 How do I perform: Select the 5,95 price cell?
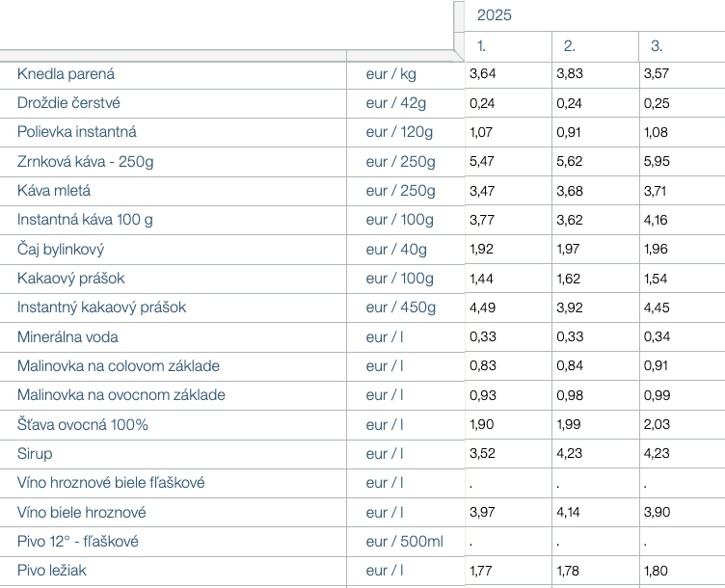point(656,161)
